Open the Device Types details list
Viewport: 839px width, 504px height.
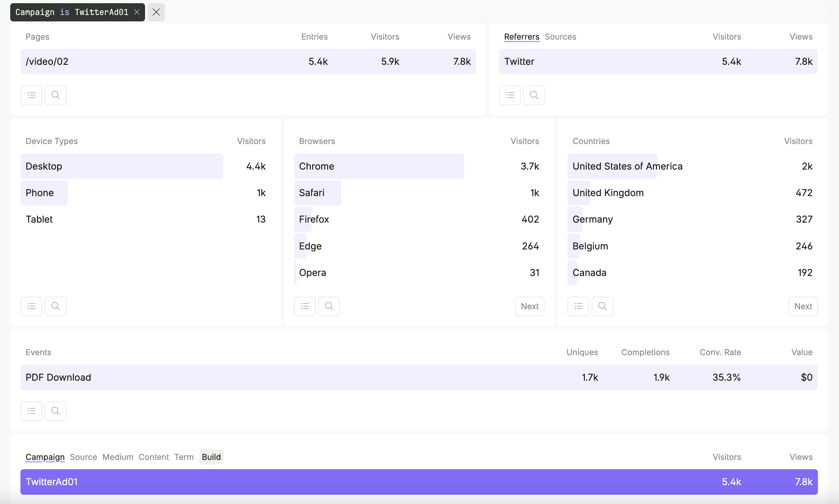pyautogui.click(x=31, y=306)
